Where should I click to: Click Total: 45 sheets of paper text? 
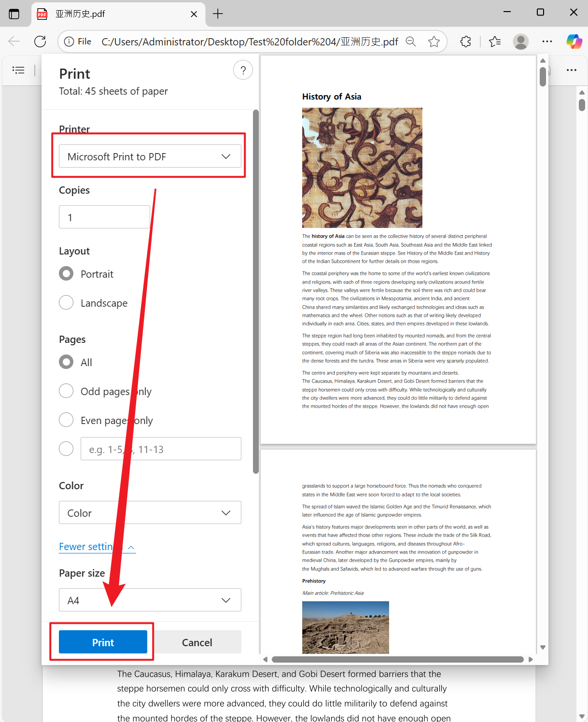113,91
